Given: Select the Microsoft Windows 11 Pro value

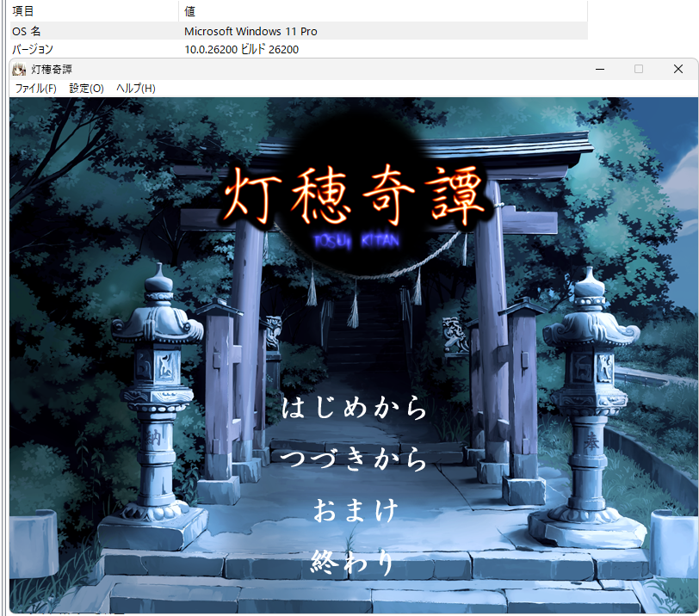Looking at the screenshot, I should tap(251, 31).
